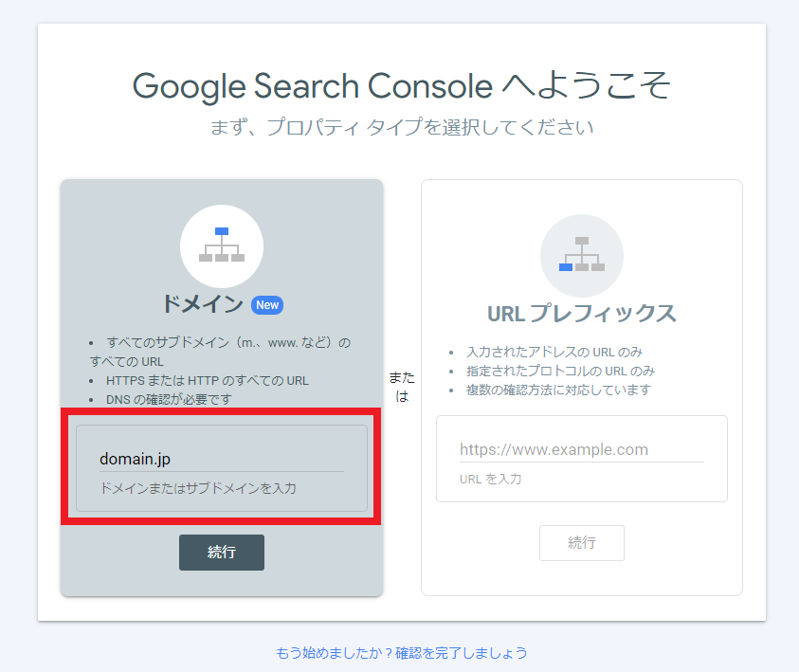Focus the domain.jp domain input field

coord(222,459)
